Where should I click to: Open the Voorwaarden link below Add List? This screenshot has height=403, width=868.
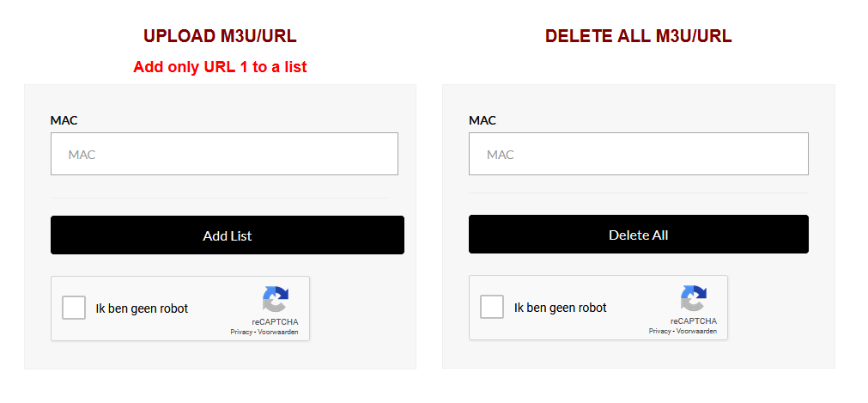coord(278,332)
